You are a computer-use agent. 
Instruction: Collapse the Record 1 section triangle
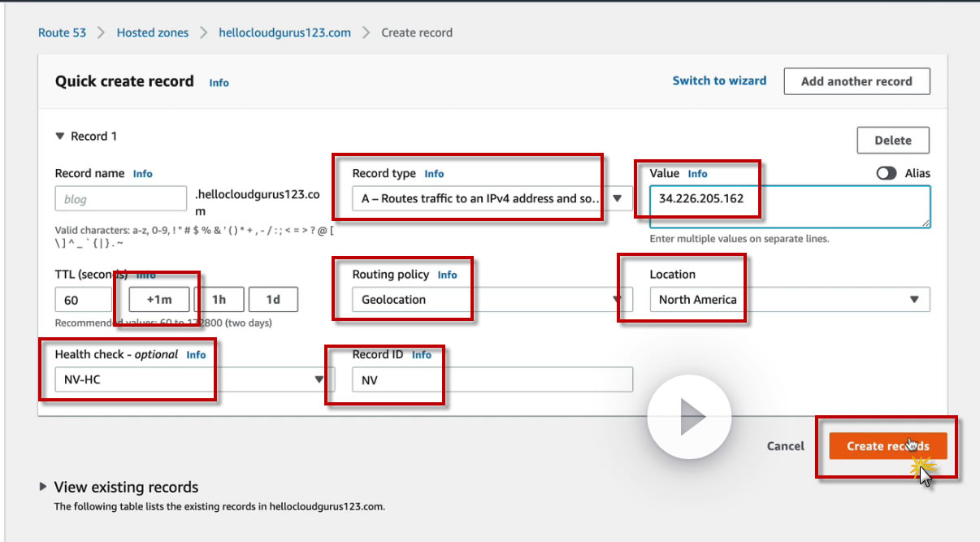tap(60, 137)
